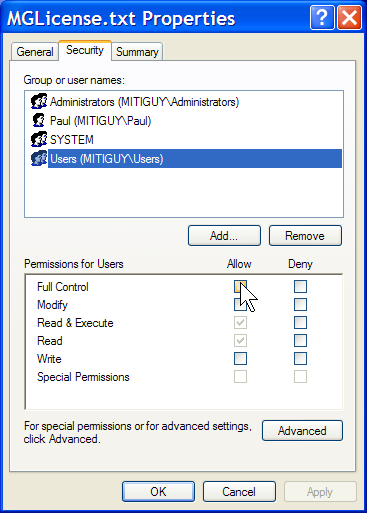Open the Summary tab

[137, 52]
